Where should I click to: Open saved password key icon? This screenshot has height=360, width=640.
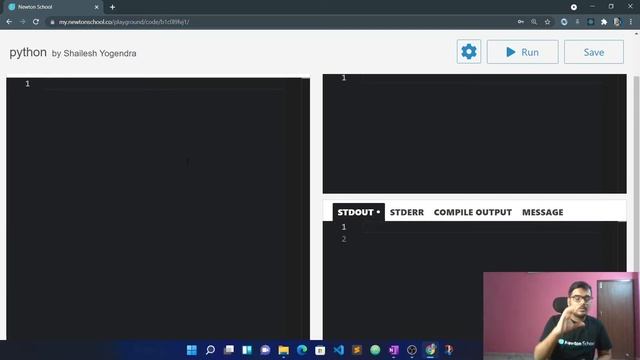coord(520,22)
